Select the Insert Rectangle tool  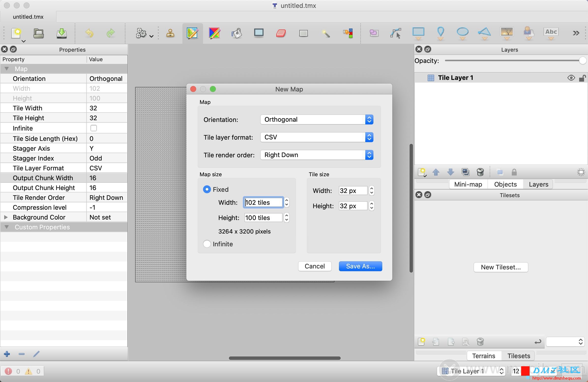418,33
